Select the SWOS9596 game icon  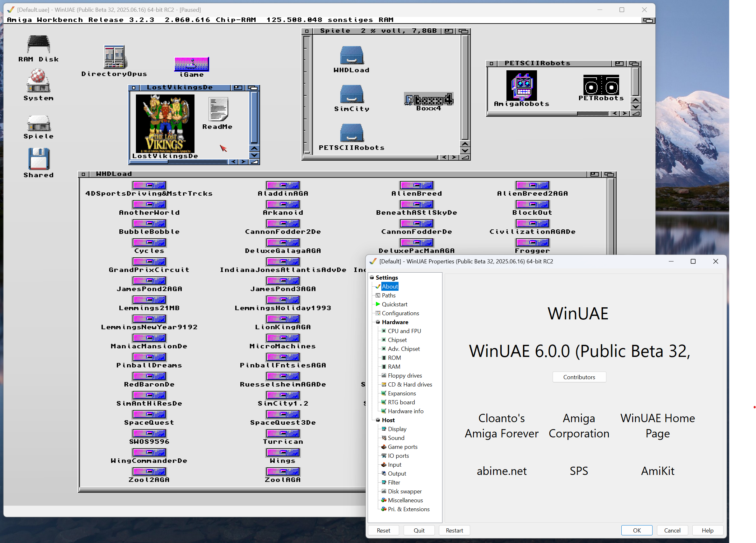[149, 434]
